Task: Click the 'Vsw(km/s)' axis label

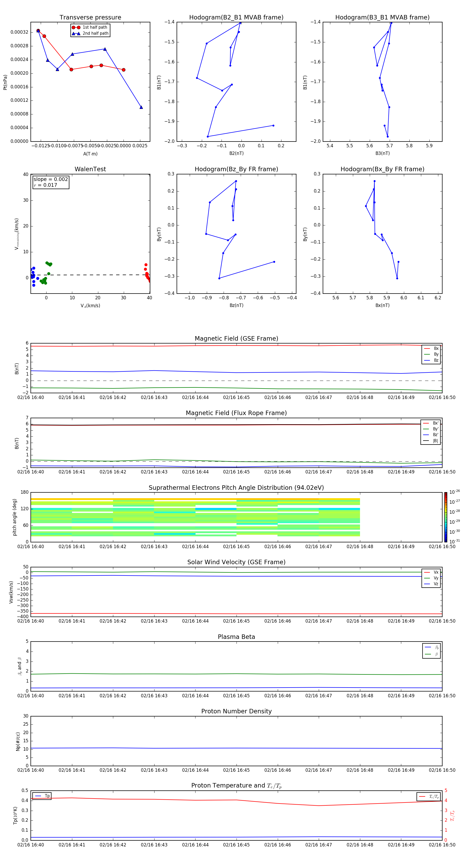Action: pyautogui.click(x=11, y=592)
